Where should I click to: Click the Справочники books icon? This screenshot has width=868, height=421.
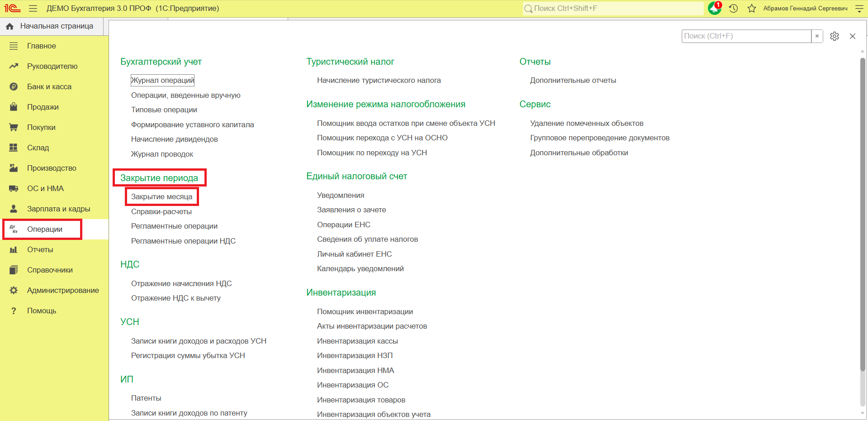tap(14, 270)
